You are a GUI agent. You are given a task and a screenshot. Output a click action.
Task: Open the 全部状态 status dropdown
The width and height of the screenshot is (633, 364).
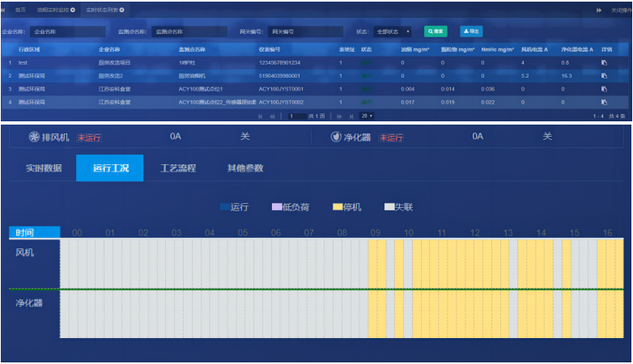(x=393, y=32)
